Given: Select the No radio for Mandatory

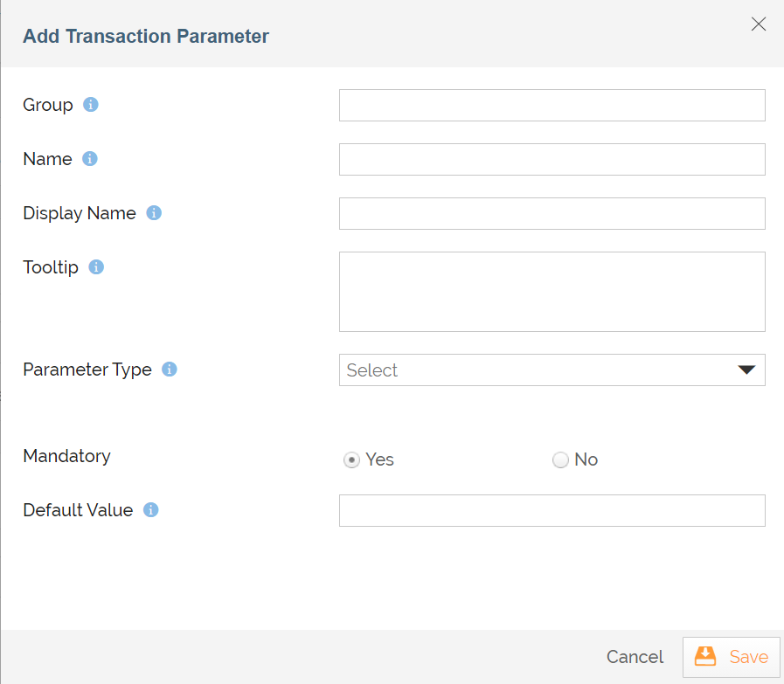Looking at the screenshot, I should 561,460.
